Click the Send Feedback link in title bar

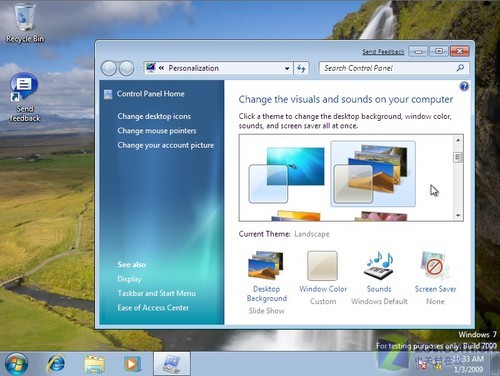coord(383,52)
